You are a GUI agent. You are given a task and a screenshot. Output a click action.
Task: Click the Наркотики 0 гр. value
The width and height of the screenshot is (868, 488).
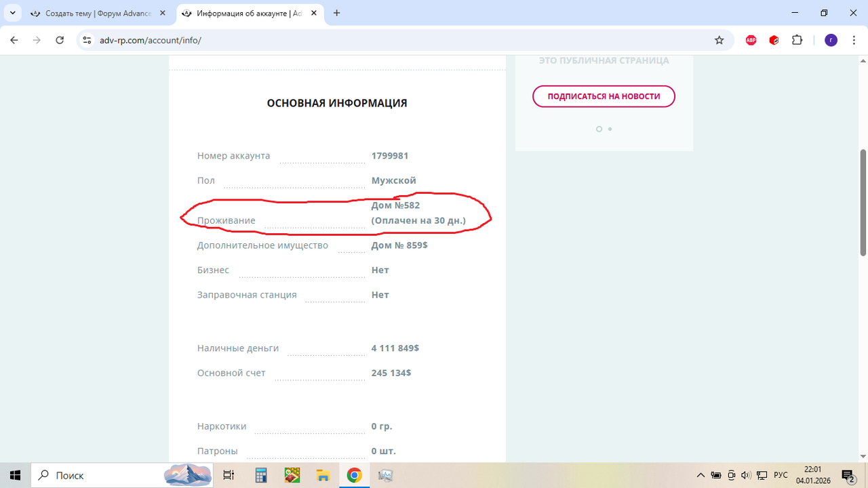coord(382,426)
